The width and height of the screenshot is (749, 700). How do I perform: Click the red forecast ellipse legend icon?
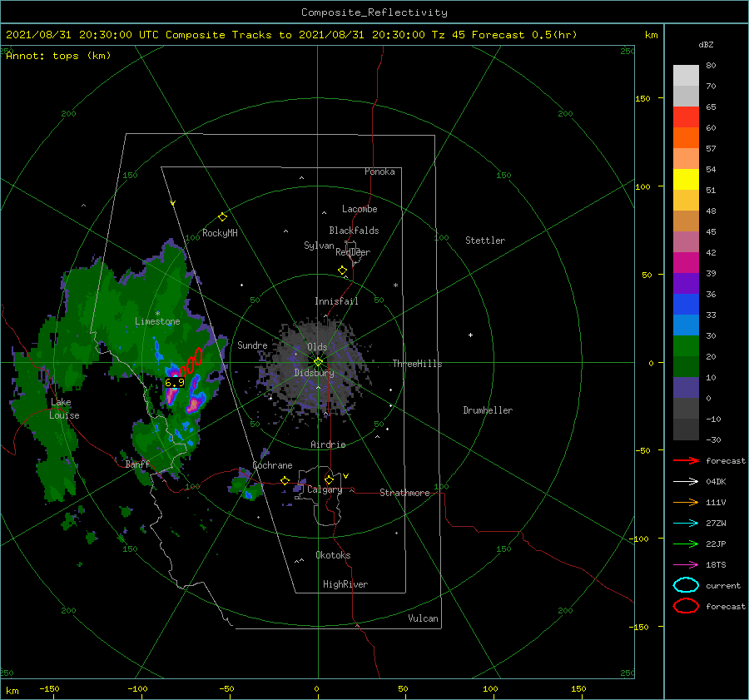[686, 606]
